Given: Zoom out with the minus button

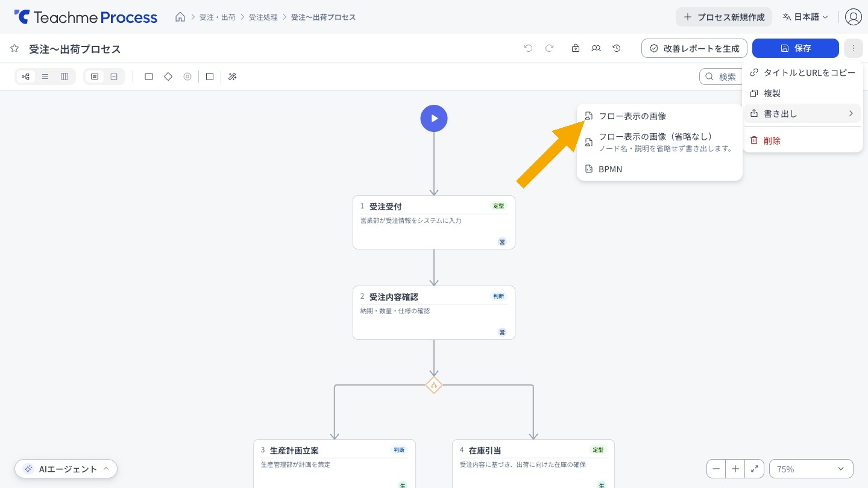Looking at the screenshot, I should click(x=716, y=469).
